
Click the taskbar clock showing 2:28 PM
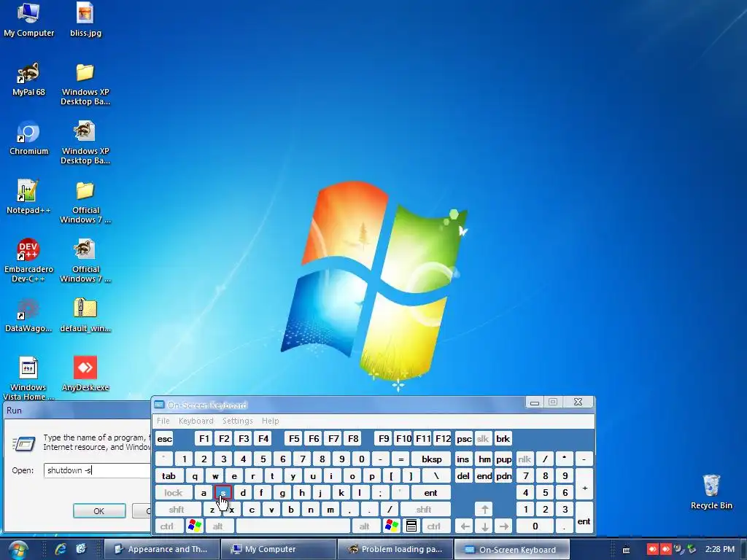pos(720,550)
